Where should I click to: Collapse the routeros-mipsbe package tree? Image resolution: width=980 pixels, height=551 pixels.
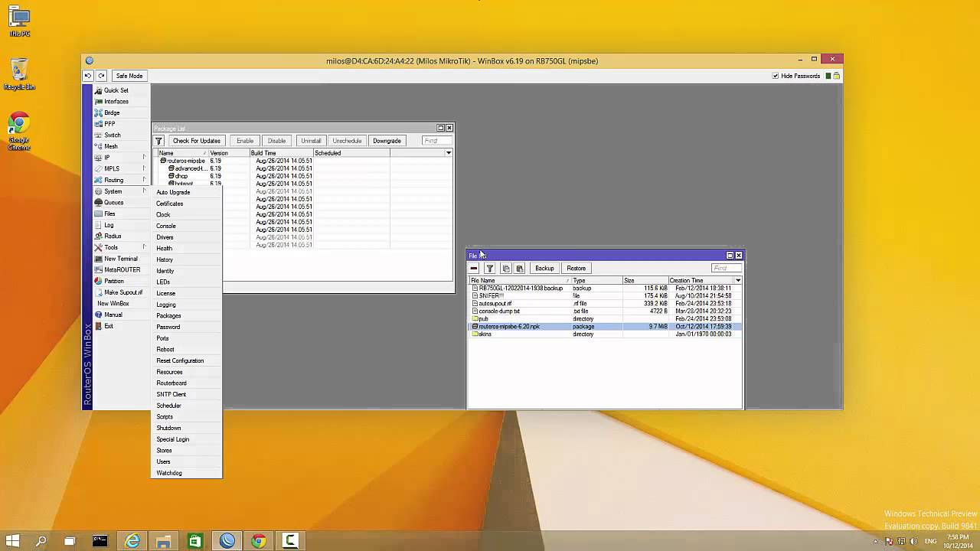tap(163, 161)
